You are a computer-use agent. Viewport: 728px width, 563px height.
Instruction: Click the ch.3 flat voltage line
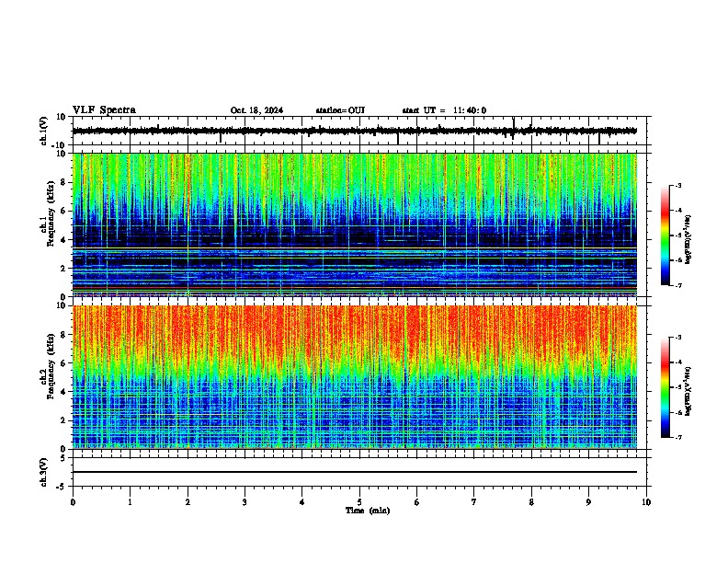355,472
